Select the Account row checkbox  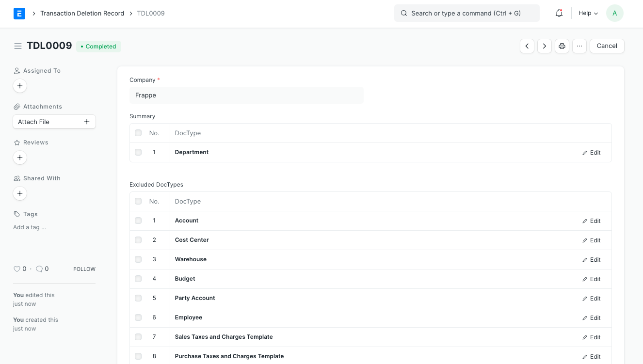coord(138,221)
